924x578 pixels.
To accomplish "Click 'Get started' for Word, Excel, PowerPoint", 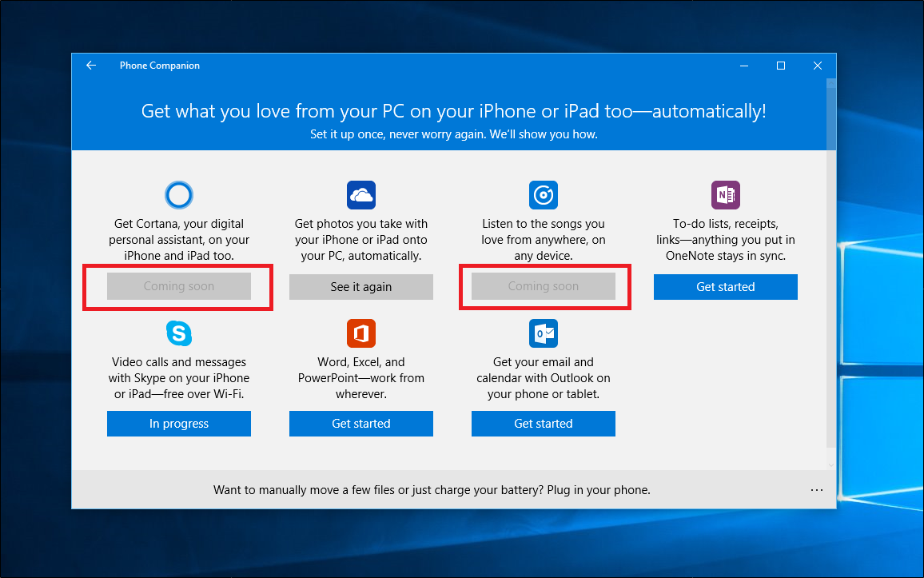I will pos(361,424).
